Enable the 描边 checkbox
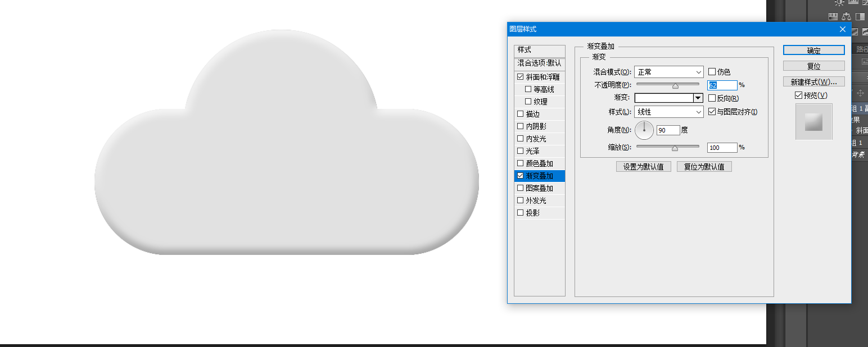The height and width of the screenshot is (347, 868). 520,114
